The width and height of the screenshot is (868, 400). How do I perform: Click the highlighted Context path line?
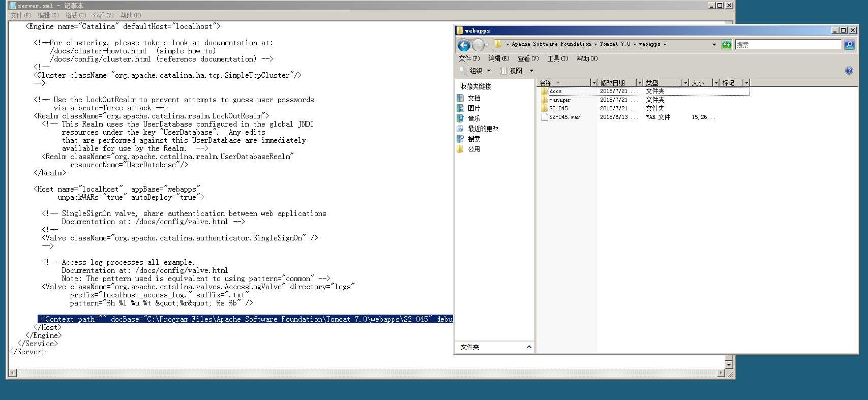coord(245,319)
